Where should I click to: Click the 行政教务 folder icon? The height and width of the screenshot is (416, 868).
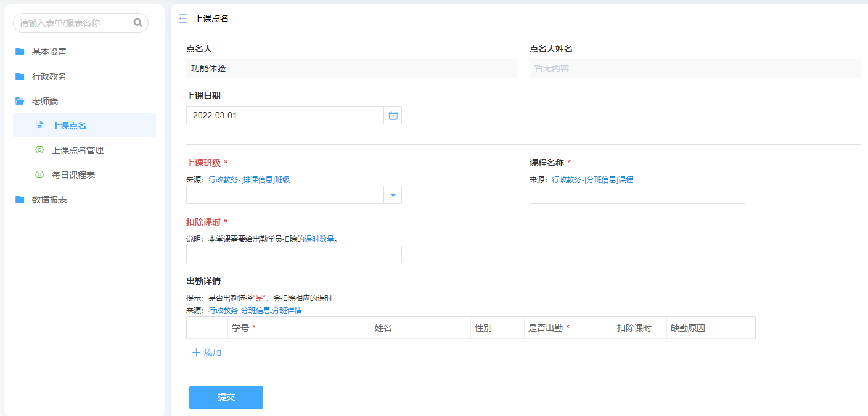pos(20,76)
